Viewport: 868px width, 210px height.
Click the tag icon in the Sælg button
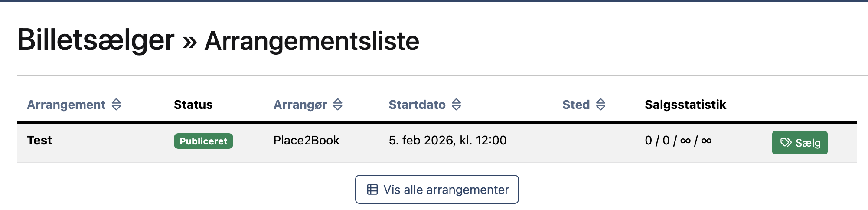tap(786, 143)
